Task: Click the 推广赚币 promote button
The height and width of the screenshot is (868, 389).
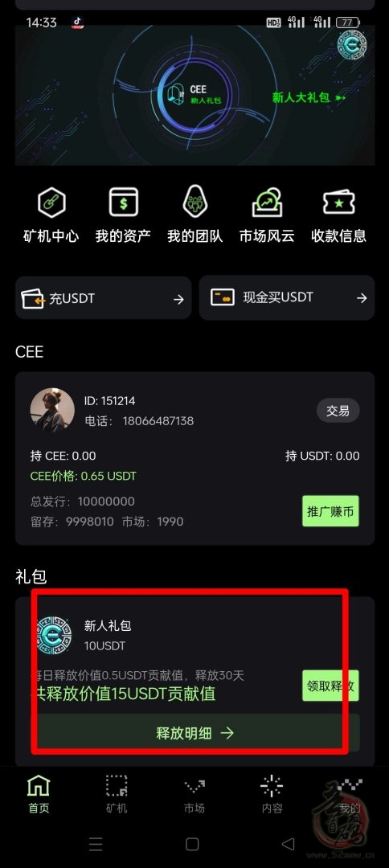Action: 330,511
